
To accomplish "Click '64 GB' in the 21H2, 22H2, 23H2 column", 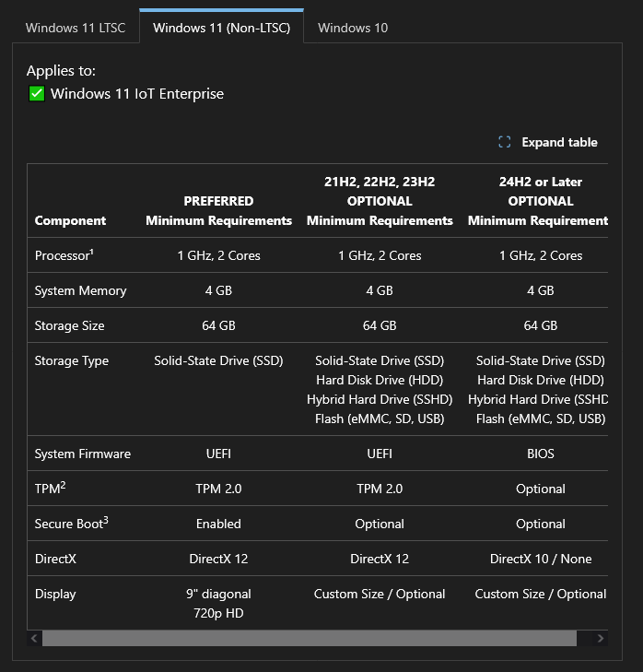I will (380, 325).
